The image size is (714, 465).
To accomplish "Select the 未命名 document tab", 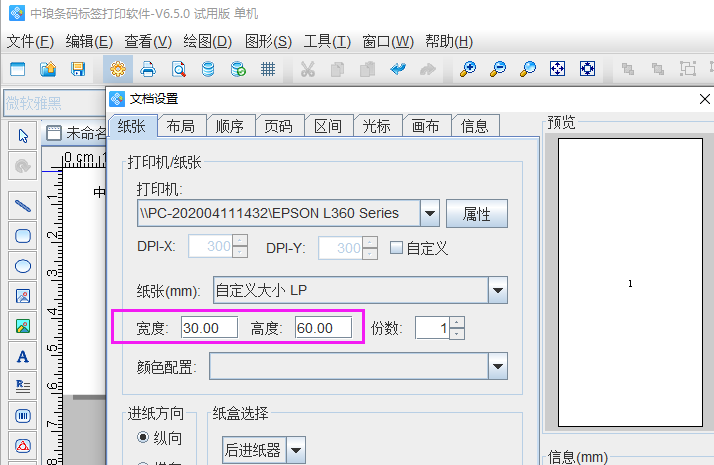I will [76, 133].
